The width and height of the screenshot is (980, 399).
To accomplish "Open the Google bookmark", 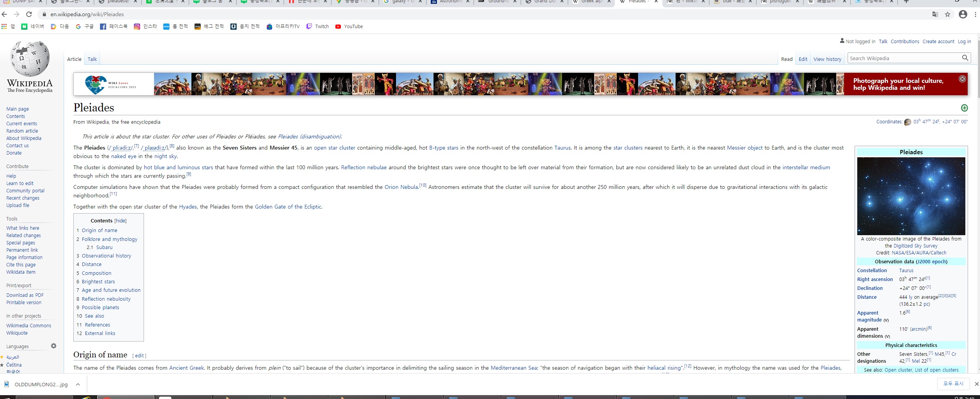I will 85,26.
